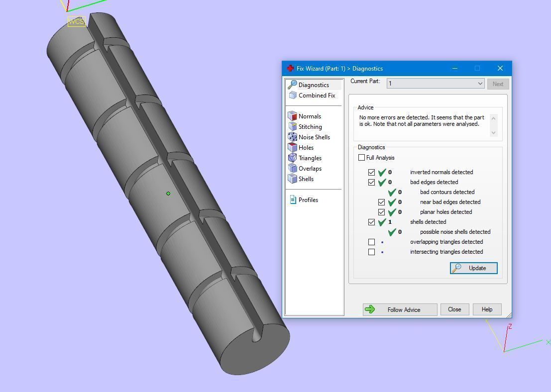Click the Shells cube icon
The image size is (551, 392).
coord(292,179)
